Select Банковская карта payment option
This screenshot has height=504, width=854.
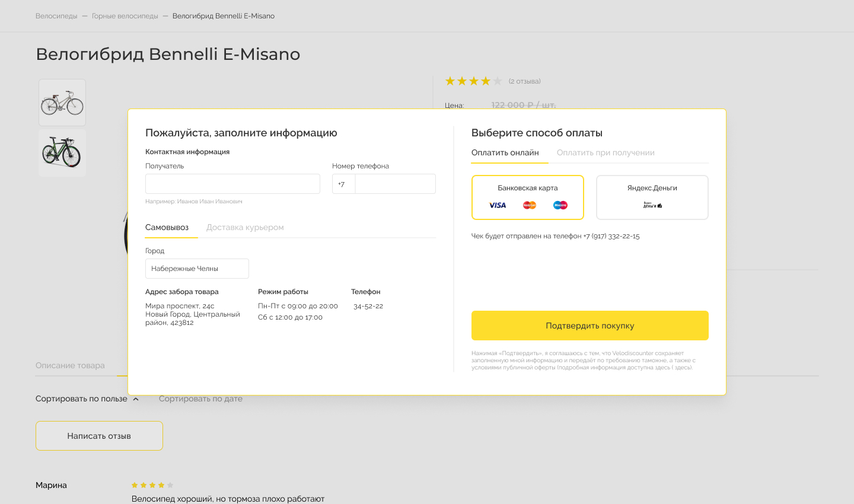coord(528,197)
